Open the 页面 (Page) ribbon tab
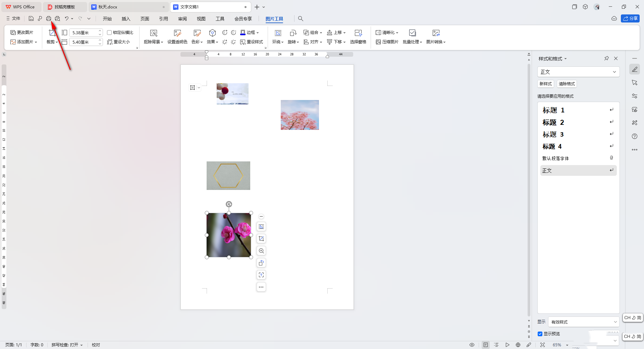The width and height of the screenshot is (644, 349). pos(145,19)
